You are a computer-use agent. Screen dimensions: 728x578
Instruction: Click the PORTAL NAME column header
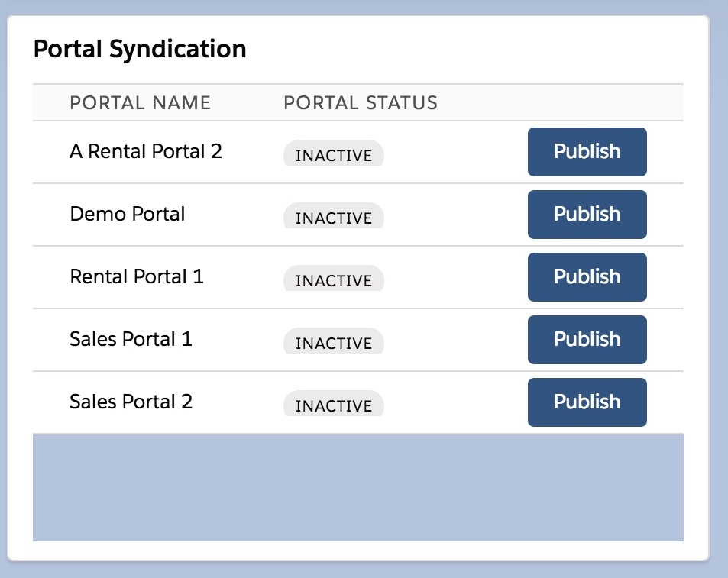tap(141, 102)
